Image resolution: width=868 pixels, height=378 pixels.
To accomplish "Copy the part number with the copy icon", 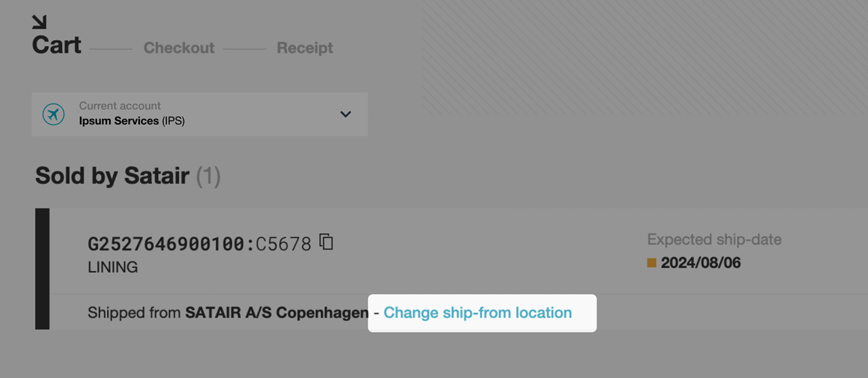I will [326, 242].
